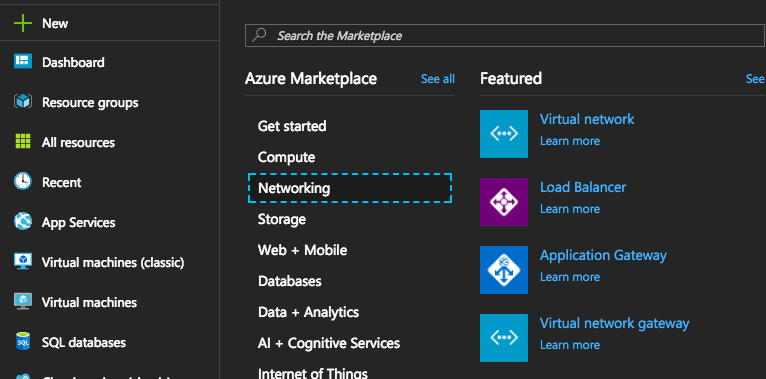Open Learn more under Virtual network gateway

570,344
